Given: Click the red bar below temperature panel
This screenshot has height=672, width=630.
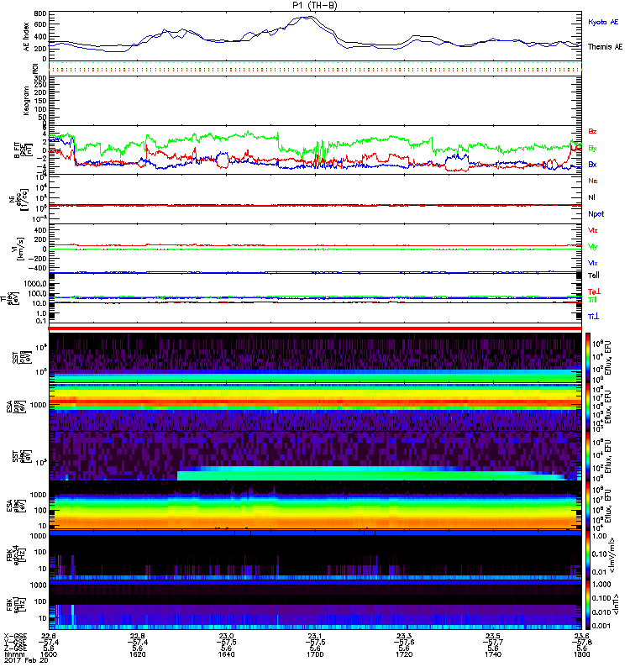Looking at the screenshot, I should tap(314, 328).
